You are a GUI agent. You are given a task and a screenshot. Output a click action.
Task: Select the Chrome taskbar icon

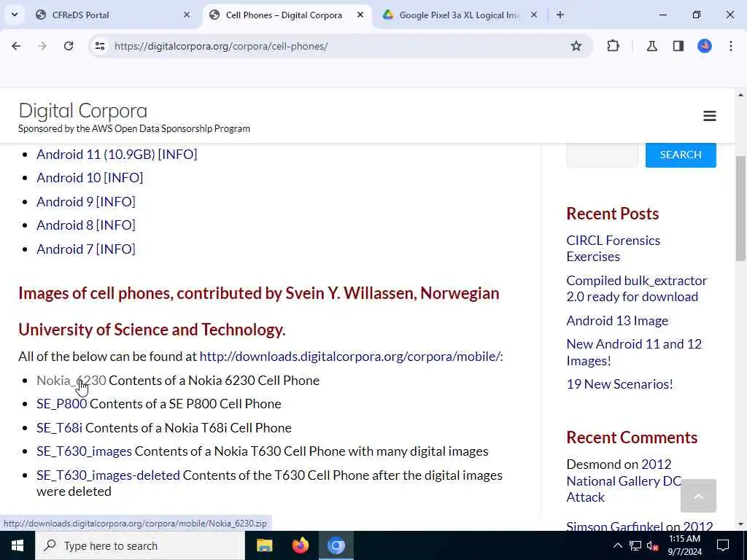click(336, 545)
